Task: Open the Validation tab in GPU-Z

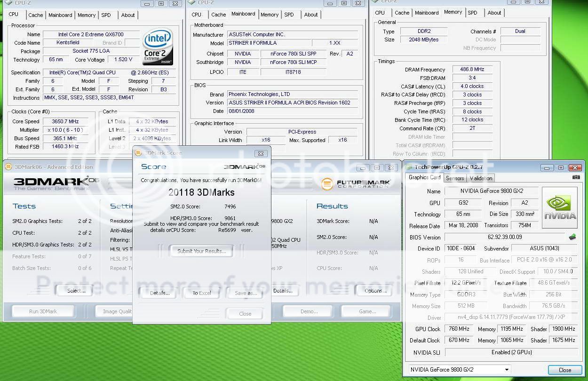Action: (x=481, y=178)
